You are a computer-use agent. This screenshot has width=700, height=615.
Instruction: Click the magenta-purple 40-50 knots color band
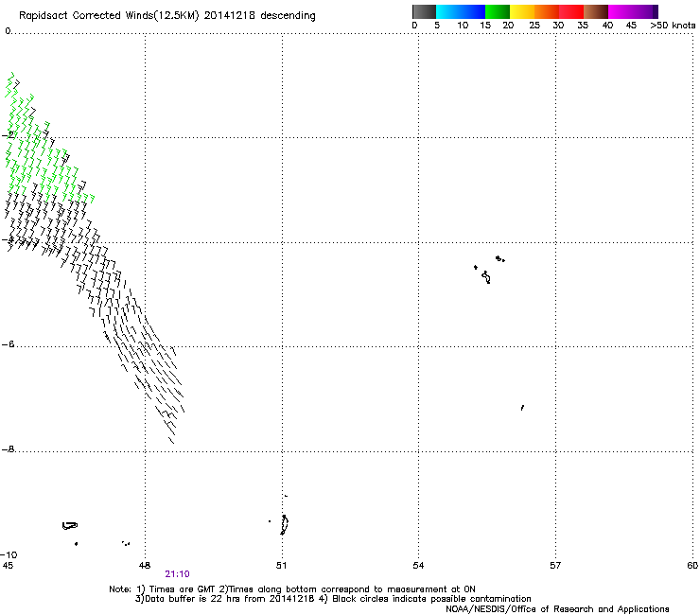(633, 11)
